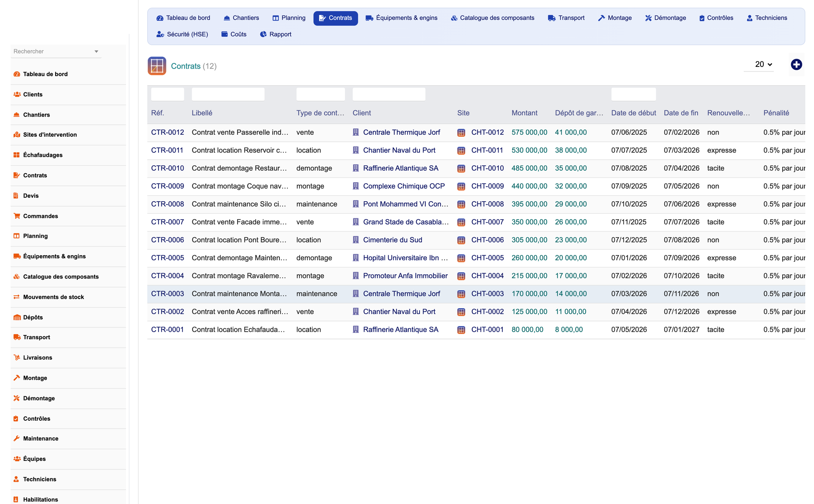Open the Équipements & engins top tab
This screenshot has width=814, height=504.
[402, 18]
